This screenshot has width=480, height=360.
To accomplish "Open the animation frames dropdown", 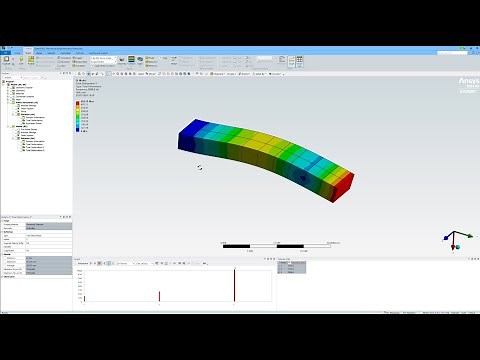I will coord(125,263).
